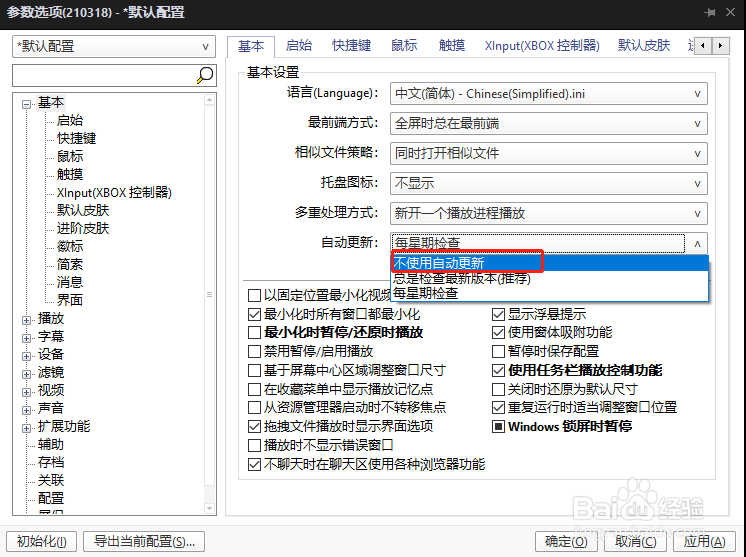
Task: Switch to the 快捷键 tab
Action: click(x=351, y=46)
